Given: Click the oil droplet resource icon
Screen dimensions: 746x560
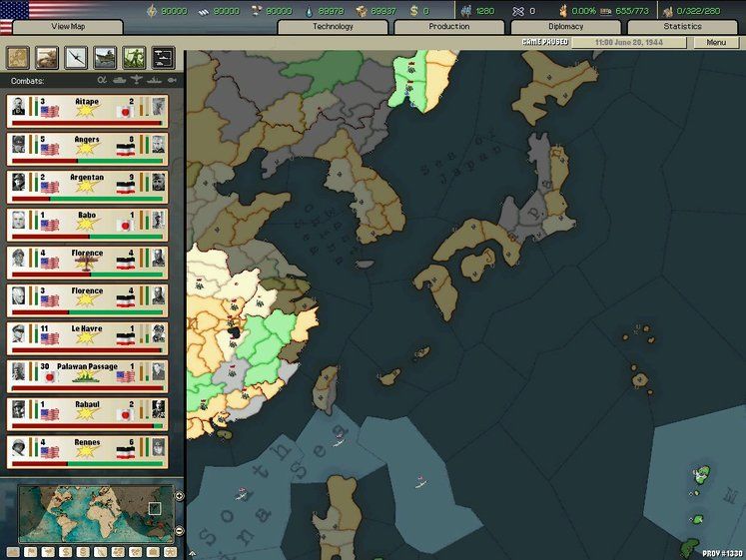Looking at the screenshot, I should tap(309, 11).
